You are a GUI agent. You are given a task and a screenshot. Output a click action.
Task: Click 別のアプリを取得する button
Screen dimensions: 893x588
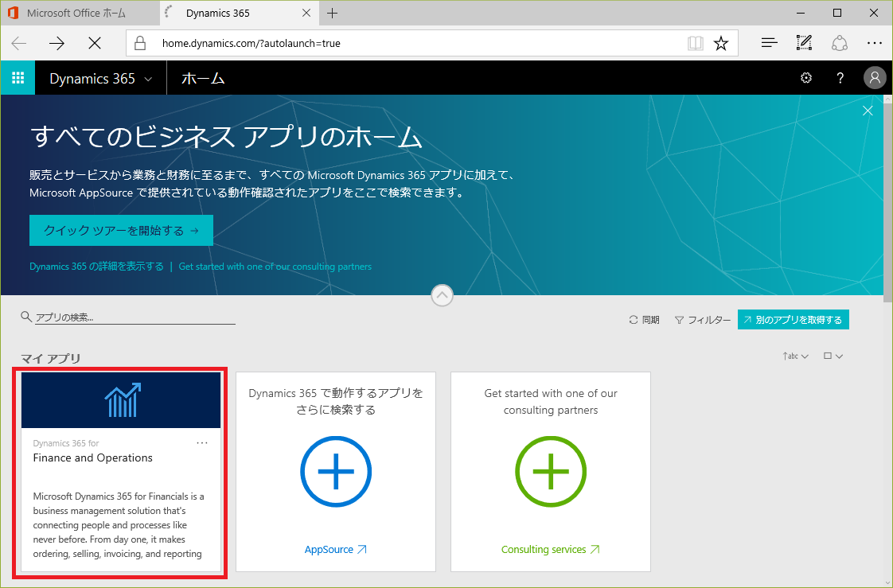tap(794, 320)
